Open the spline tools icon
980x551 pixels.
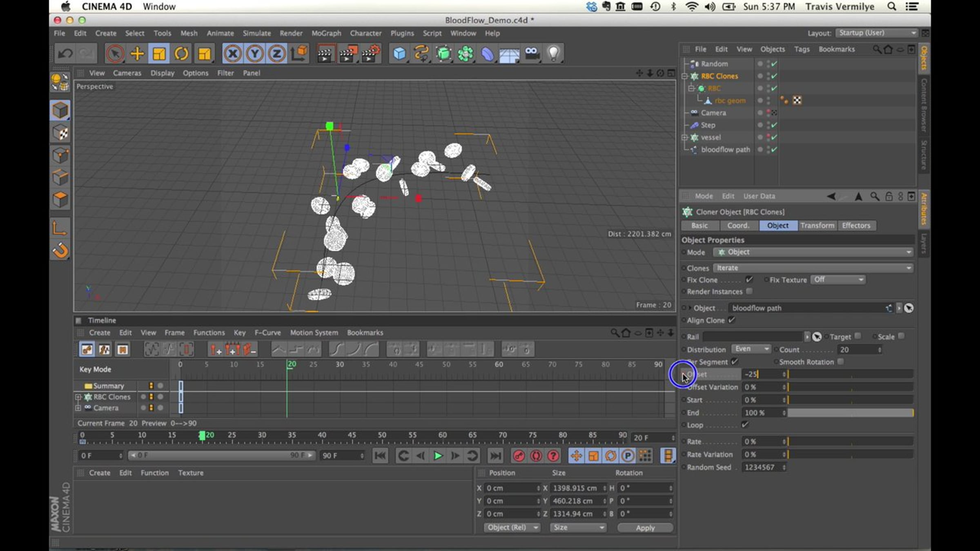(421, 53)
